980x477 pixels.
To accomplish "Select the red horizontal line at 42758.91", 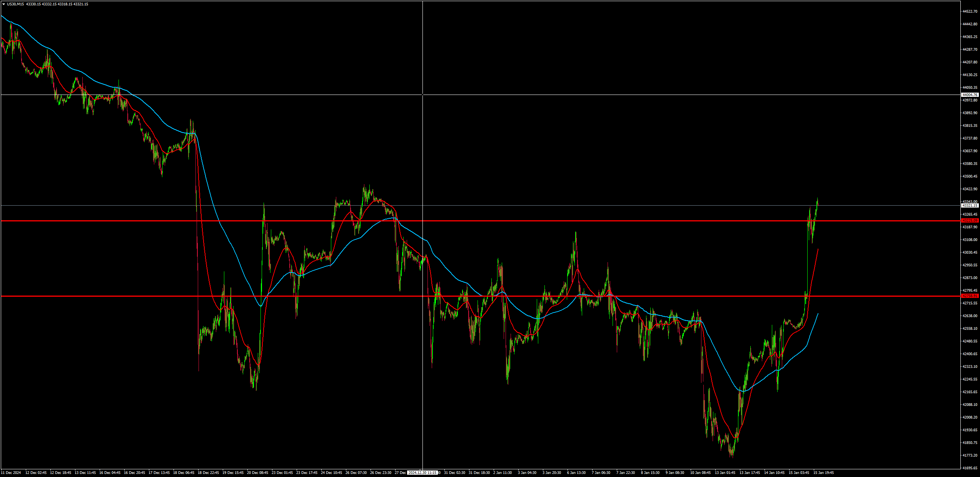I will 480,296.
